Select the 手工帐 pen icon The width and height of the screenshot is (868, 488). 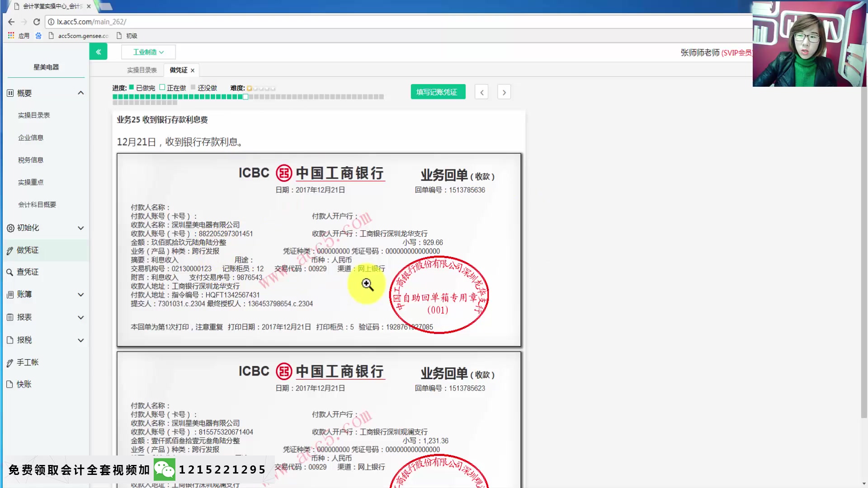[x=10, y=362]
